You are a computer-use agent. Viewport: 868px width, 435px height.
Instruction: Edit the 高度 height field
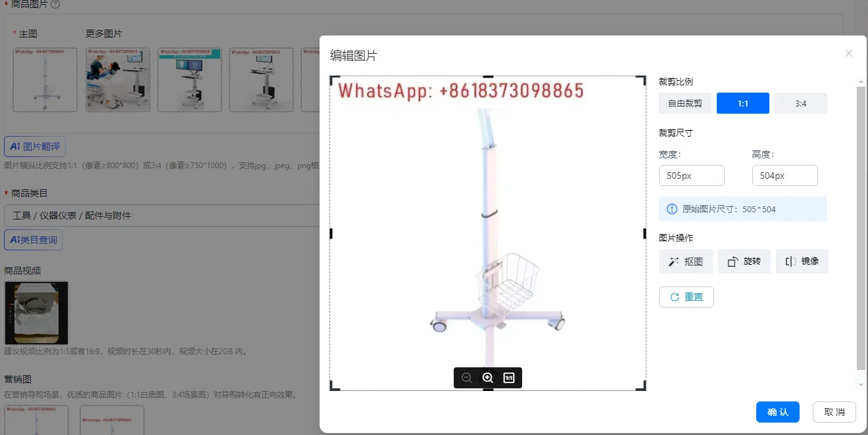785,175
